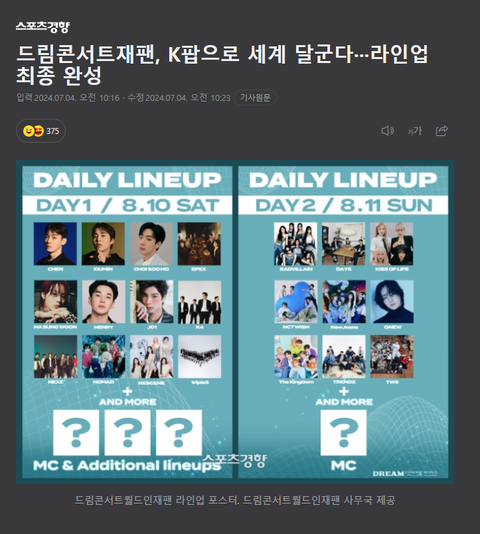Click the emoji reaction count button
Screen dimensions: 480x534
click(41, 131)
